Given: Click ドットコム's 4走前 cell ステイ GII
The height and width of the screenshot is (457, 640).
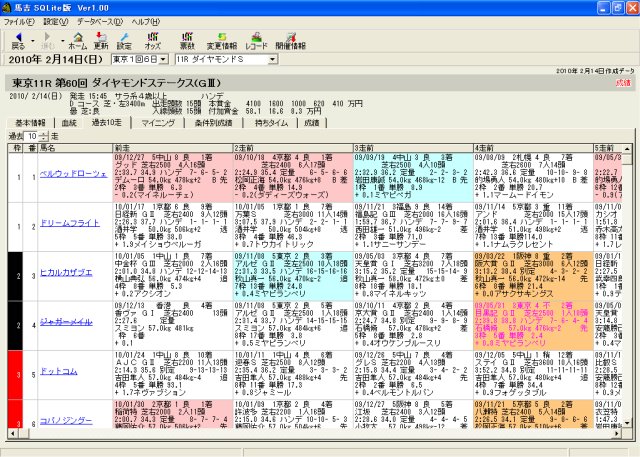Looking at the screenshot, I should pos(533,375).
